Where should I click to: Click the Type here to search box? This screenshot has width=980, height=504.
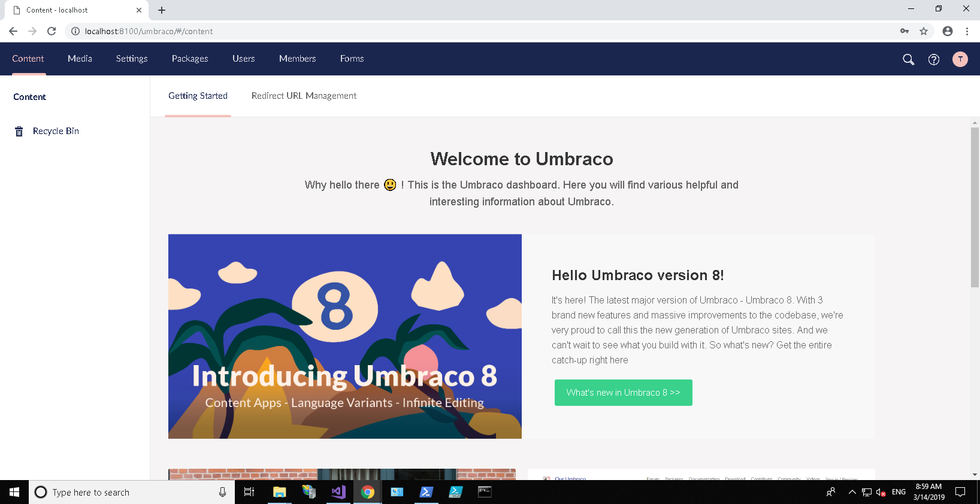tap(132, 492)
